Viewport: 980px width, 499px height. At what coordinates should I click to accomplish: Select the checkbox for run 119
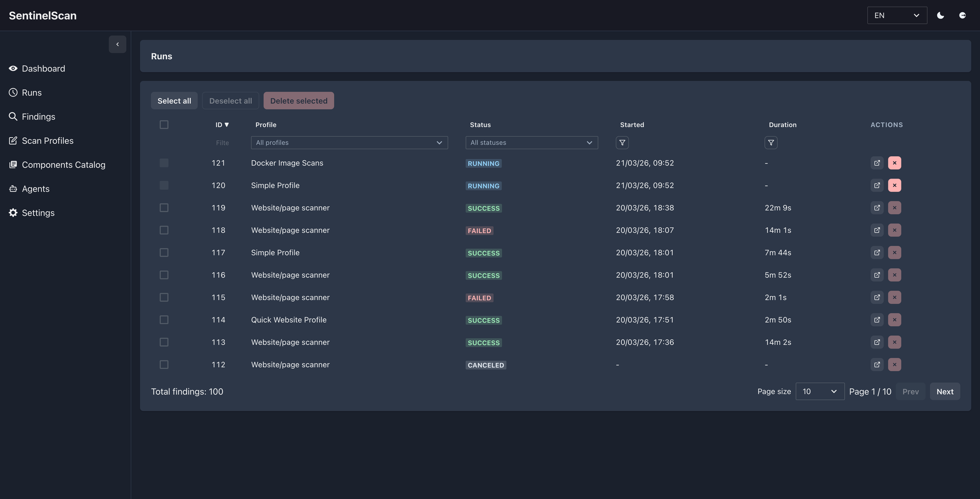coord(164,208)
